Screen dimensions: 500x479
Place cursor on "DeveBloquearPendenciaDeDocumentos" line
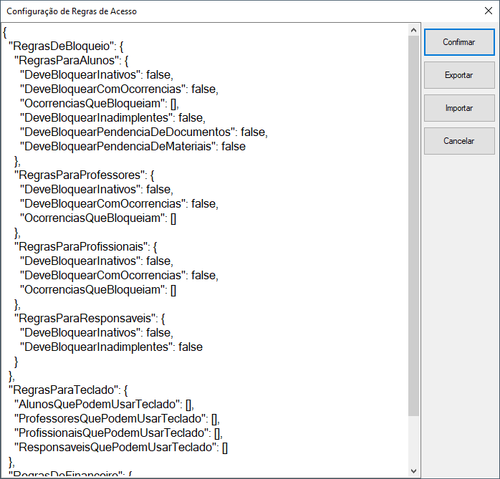(x=144, y=132)
